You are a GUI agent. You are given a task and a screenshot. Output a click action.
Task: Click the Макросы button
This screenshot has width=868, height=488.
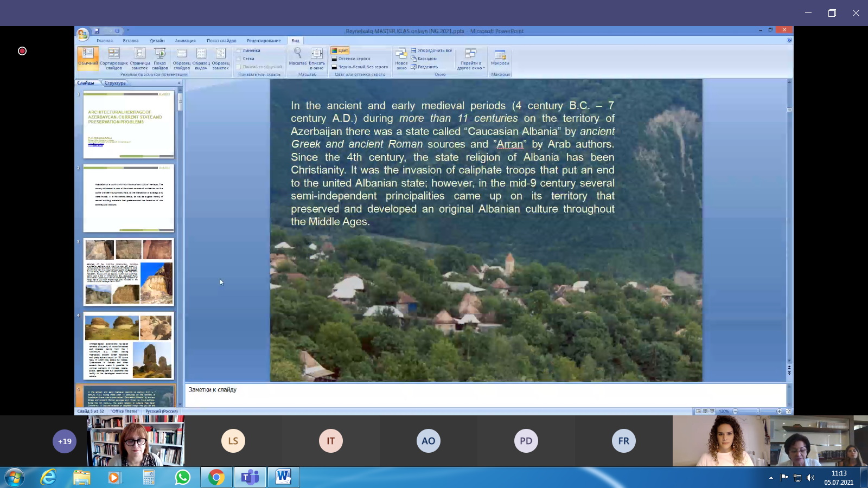pyautogui.click(x=500, y=56)
